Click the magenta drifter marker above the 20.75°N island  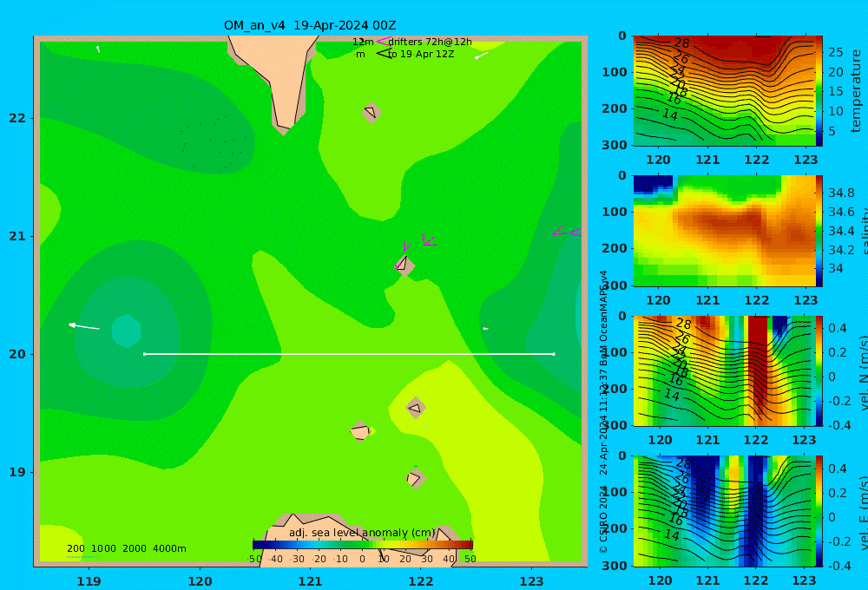[x=407, y=246]
